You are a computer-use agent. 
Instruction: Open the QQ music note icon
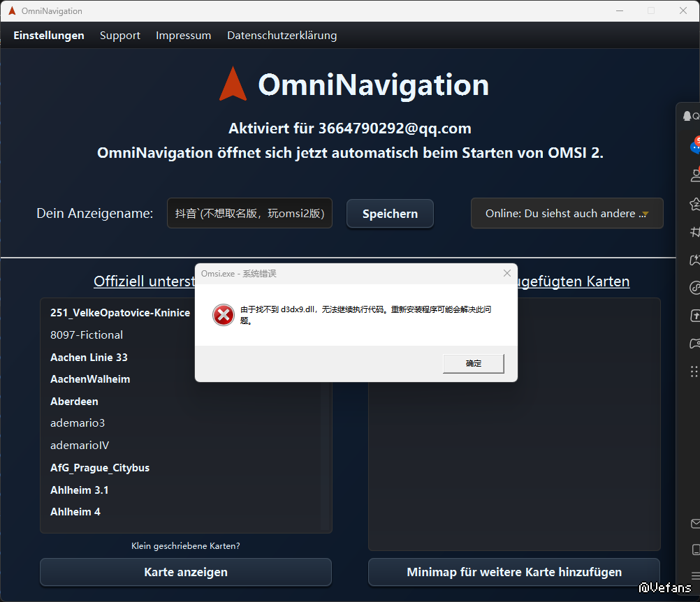(695, 288)
